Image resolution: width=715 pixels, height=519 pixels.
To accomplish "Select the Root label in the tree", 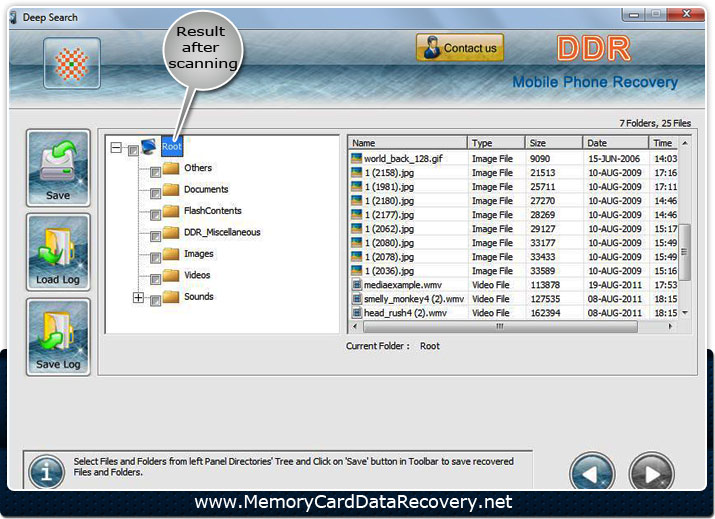I will coord(172,146).
